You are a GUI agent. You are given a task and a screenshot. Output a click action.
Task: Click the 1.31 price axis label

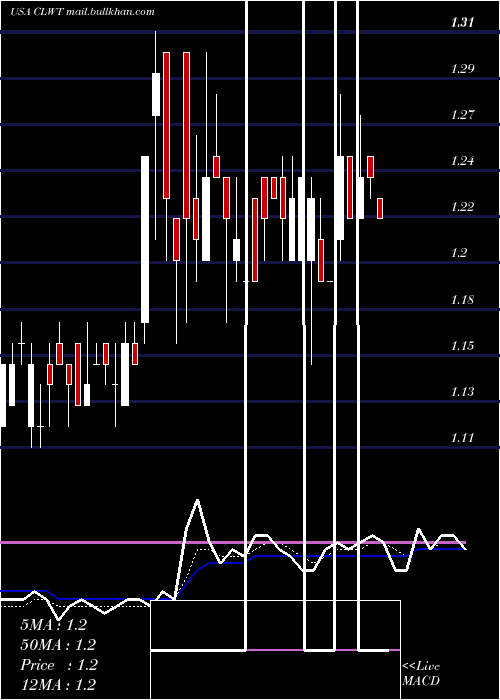pyautogui.click(x=462, y=22)
